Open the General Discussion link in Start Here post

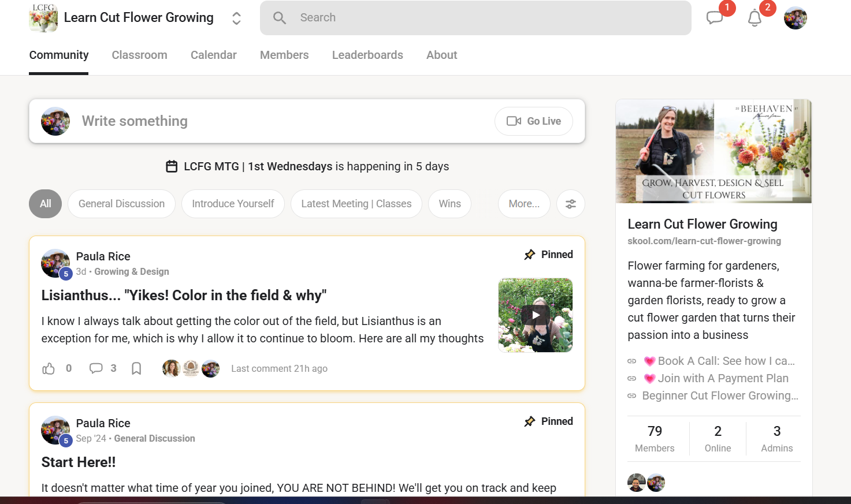point(155,438)
